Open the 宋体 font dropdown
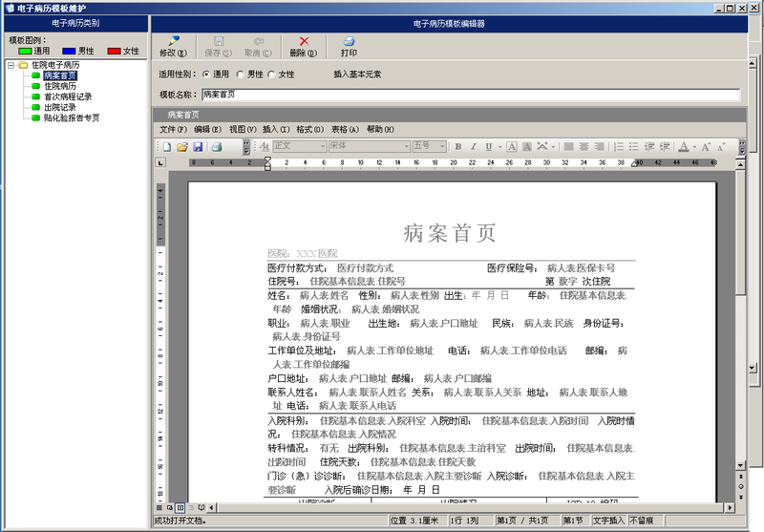Image resolution: width=764 pixels, height=532 pixels. tap(407, 146)
